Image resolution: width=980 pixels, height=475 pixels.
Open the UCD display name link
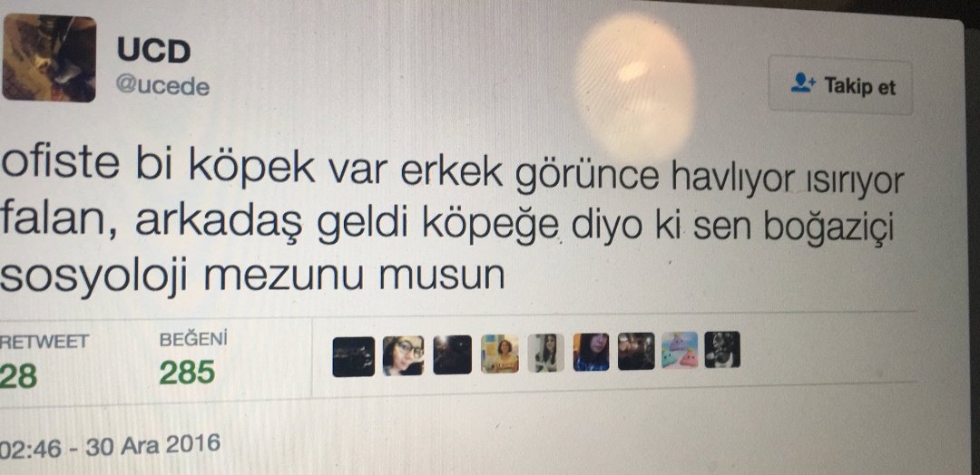(x=153, y=51)
